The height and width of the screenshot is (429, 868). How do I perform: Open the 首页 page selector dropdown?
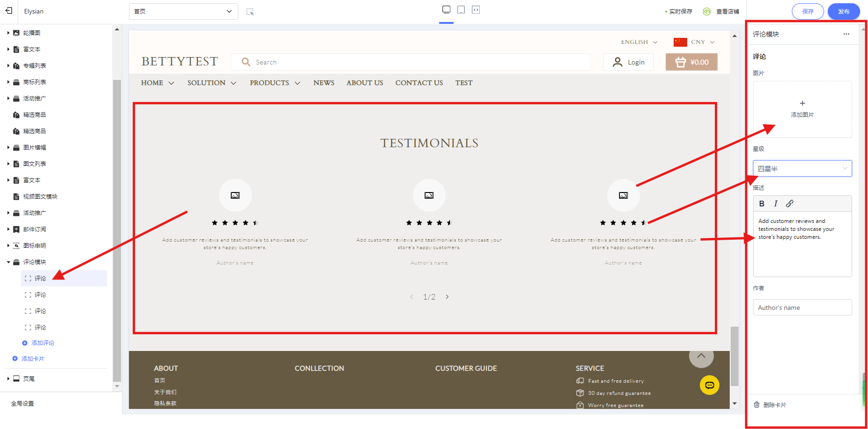click(183, 12)
